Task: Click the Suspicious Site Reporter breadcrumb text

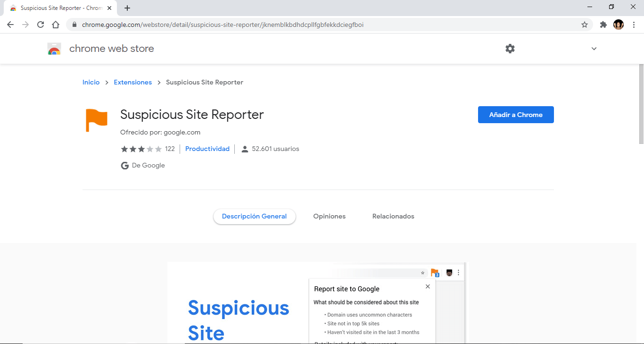Action: pyautogui.click(x=205, y=82)
